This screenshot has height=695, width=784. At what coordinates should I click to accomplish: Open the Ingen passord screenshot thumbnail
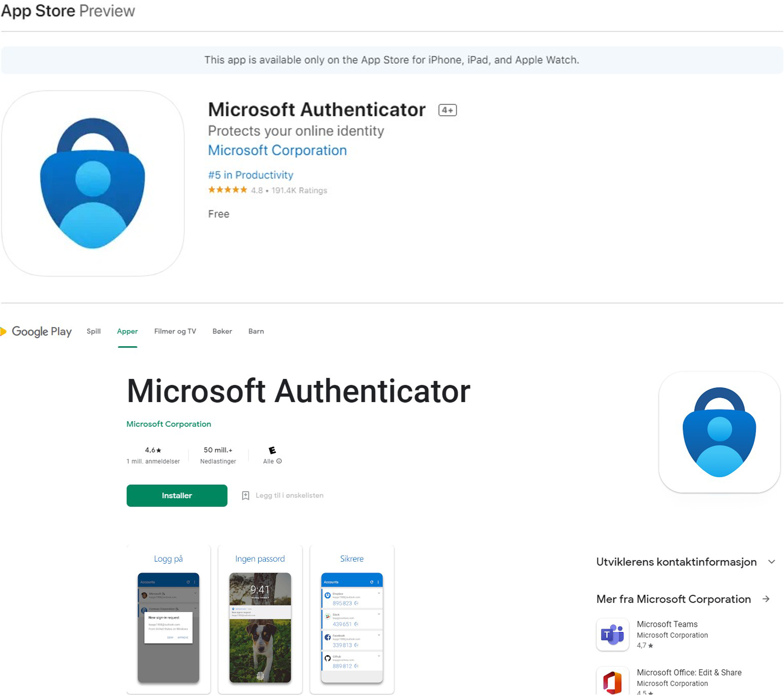[x=260, y=619]
